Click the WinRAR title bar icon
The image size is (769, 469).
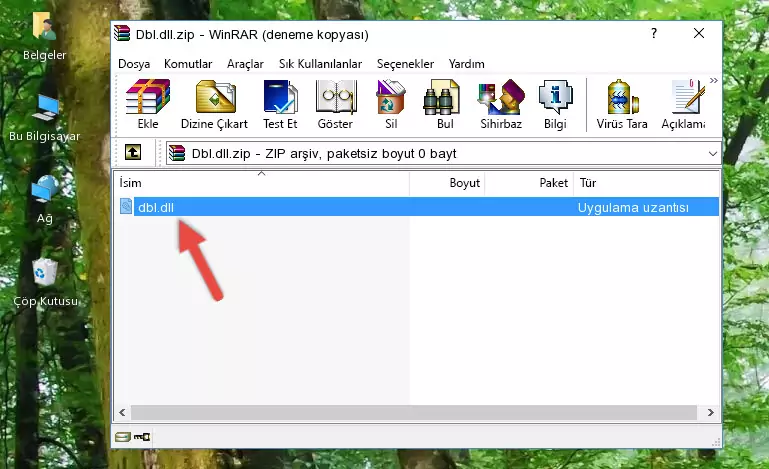click(122, 34)
